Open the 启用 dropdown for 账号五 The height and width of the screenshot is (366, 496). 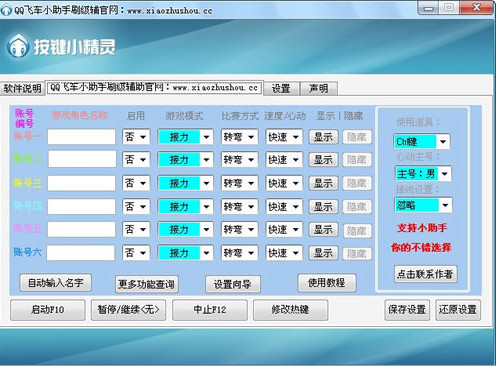click(x=136, y=229)
